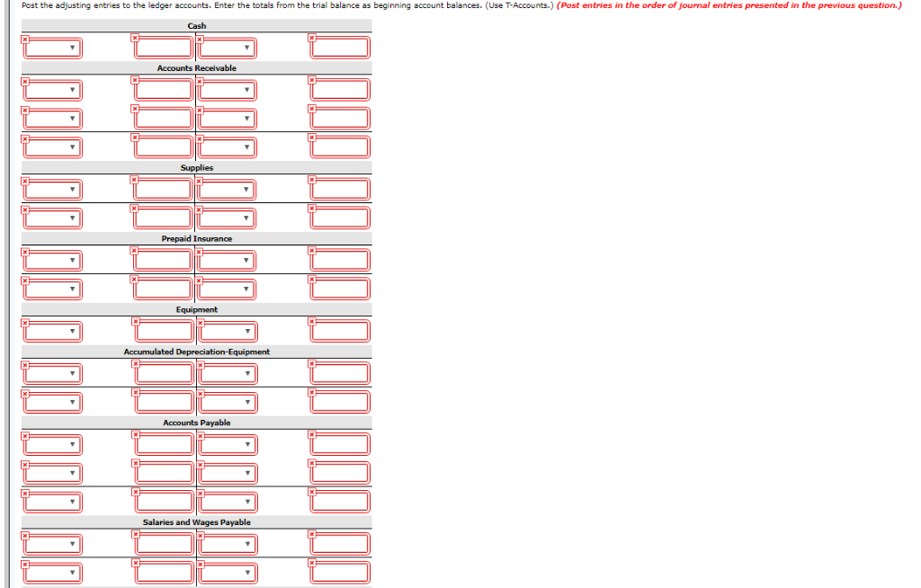This screenshot has width=921, height=588.
Task: Open Accounts Payable first-row debit dropdown
Action: (x=53, y=445)
